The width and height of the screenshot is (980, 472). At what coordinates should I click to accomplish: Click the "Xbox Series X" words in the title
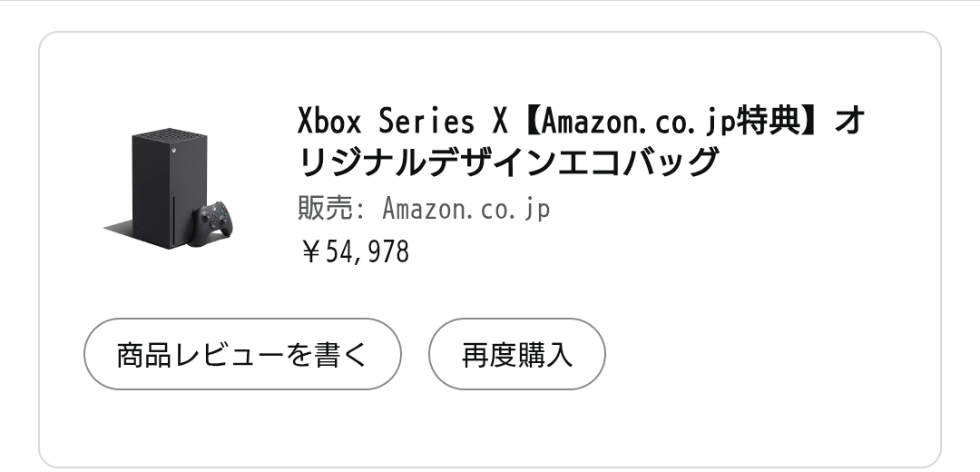[x=399, y=121]
